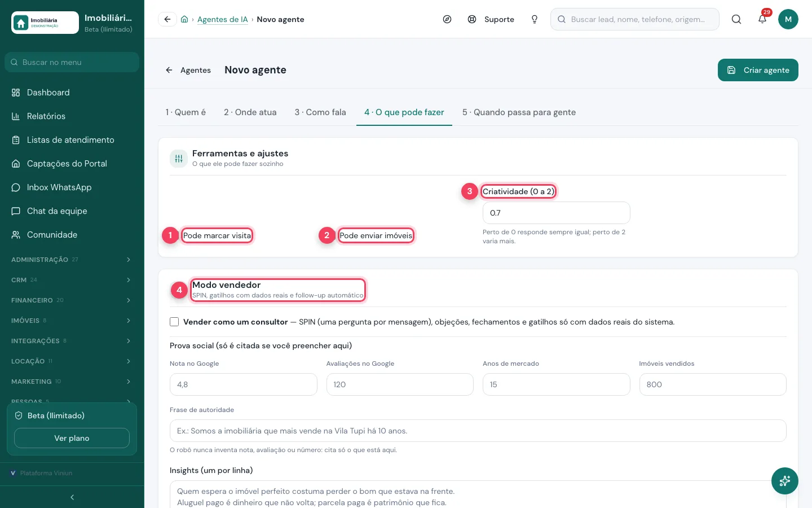Viewport: 812px width, 508px height.
Task: Collapse the sidebar with the chevron
Action: [x=72, y=497]
